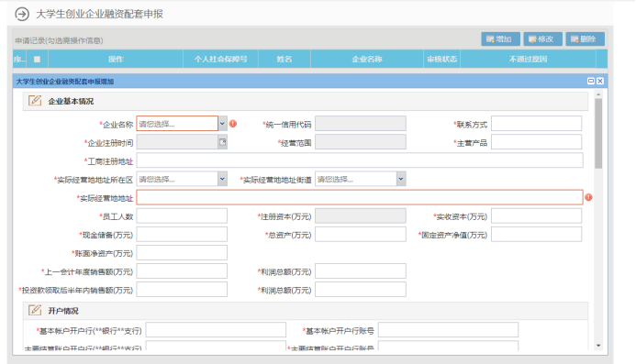Click the 审核状态 column header
Image resolution: width=636 pixels, height=364 pixels.
[x=441, y=60]
